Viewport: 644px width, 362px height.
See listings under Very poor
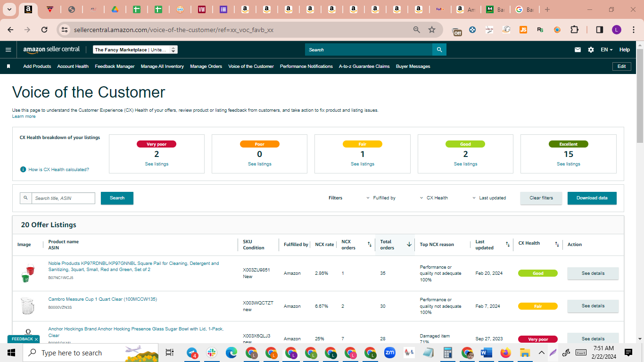[x=157, y=164]
